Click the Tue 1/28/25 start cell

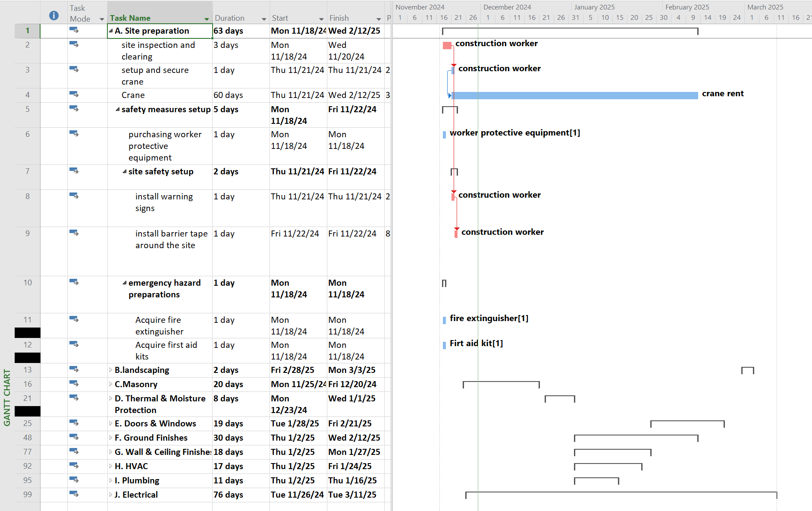pyautogui.click(x=298, y=423)
